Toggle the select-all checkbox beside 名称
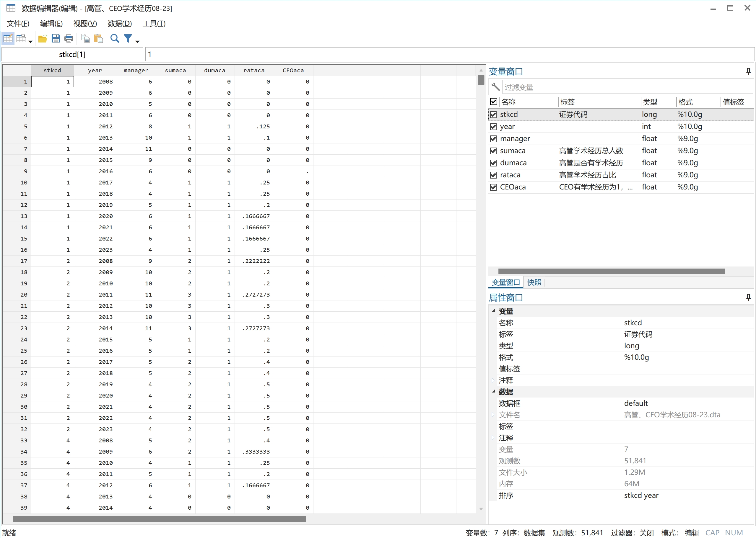This screenshot has width=756, height=538. (493, 102)
